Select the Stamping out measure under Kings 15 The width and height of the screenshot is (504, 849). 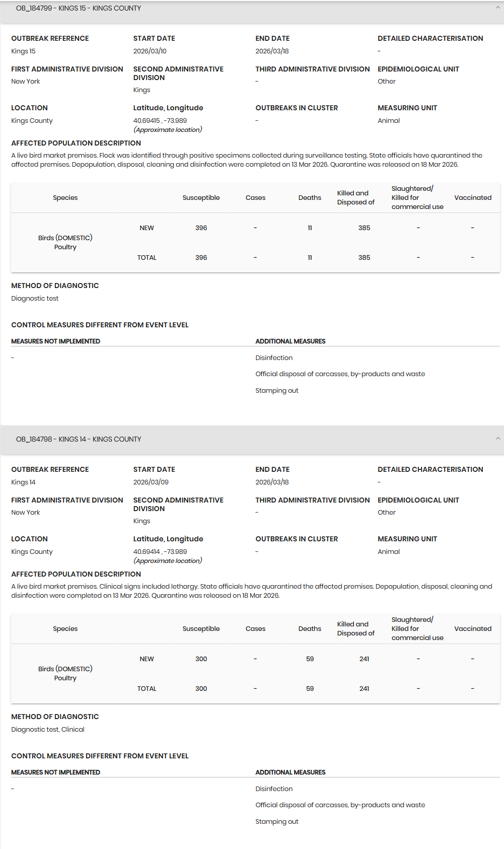(x=276, y=390)
